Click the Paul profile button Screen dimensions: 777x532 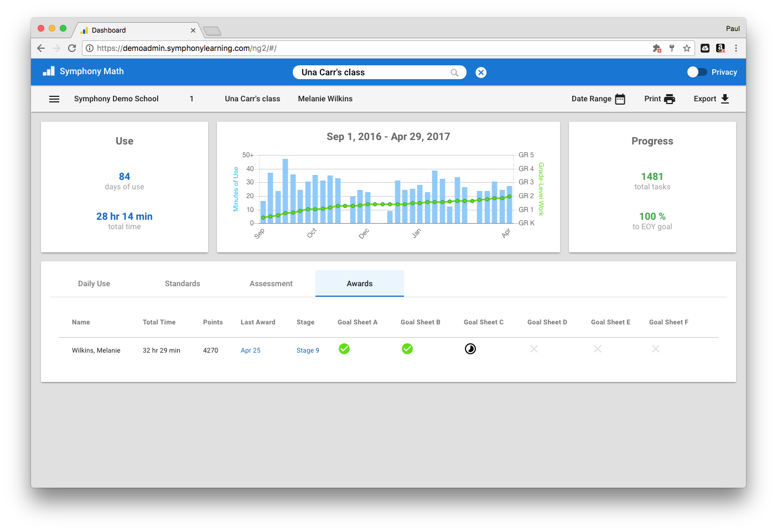point(733,29)
